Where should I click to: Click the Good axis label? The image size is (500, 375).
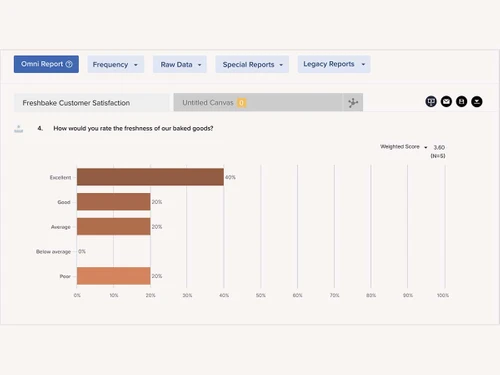tap(64, 202)
